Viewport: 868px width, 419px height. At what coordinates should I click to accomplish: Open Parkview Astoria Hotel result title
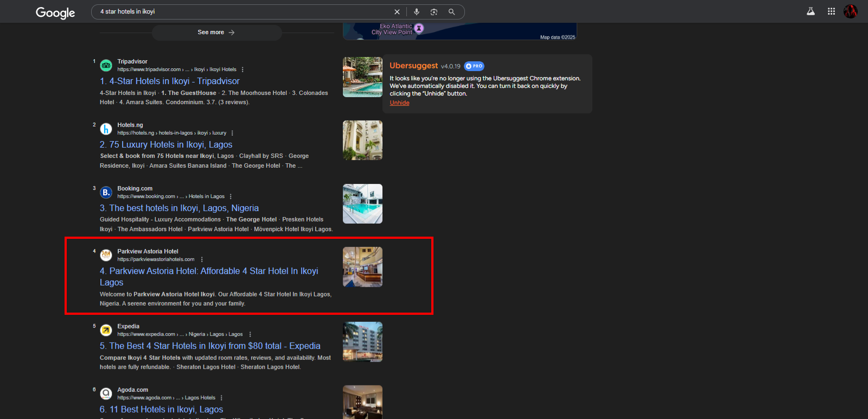click(x=209, y=277)
